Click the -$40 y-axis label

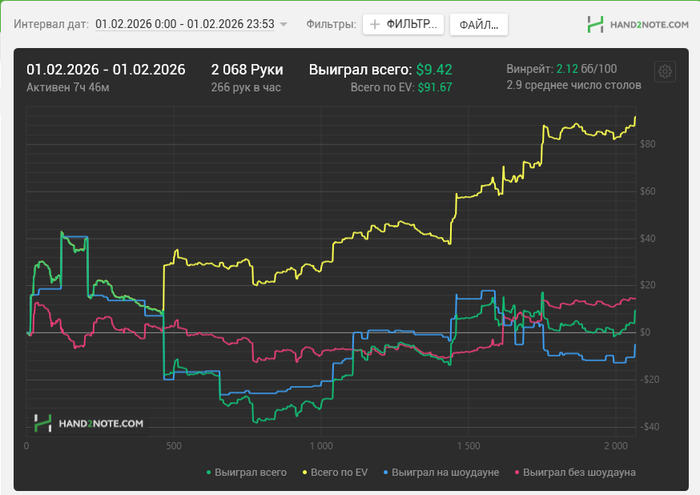(x=650, y=427)
